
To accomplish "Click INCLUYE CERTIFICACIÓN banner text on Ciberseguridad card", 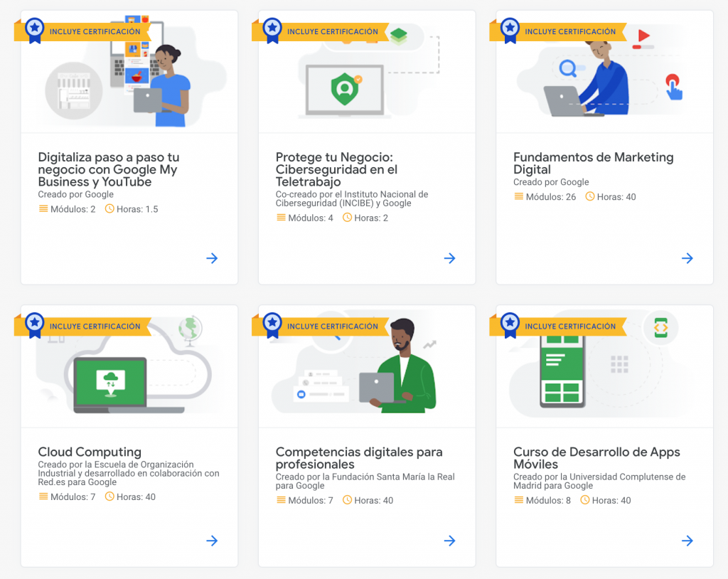I will [x=333, y=31].
